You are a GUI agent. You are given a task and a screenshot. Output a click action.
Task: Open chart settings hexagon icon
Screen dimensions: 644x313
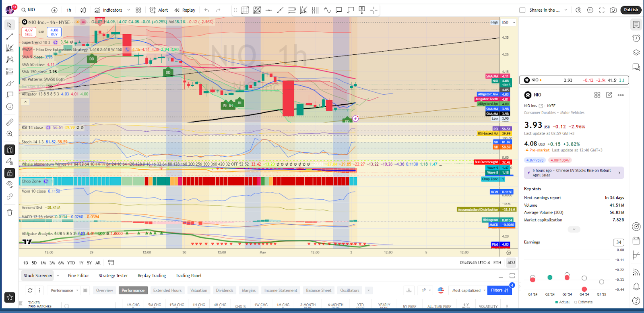click(590, 10)
